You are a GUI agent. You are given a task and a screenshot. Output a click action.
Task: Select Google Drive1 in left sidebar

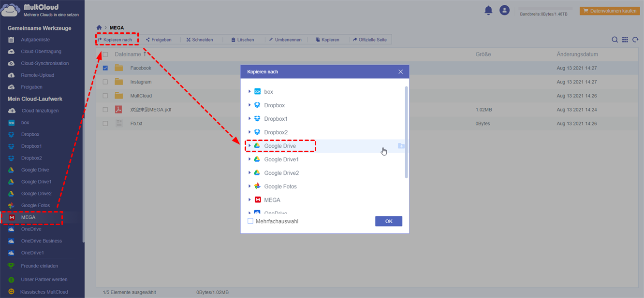[x=36, y=182]
